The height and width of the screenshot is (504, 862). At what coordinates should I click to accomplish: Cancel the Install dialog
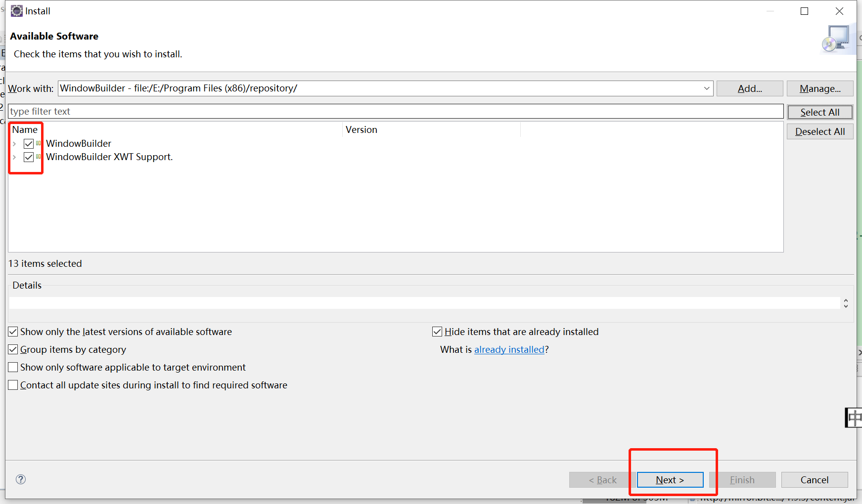815,480
